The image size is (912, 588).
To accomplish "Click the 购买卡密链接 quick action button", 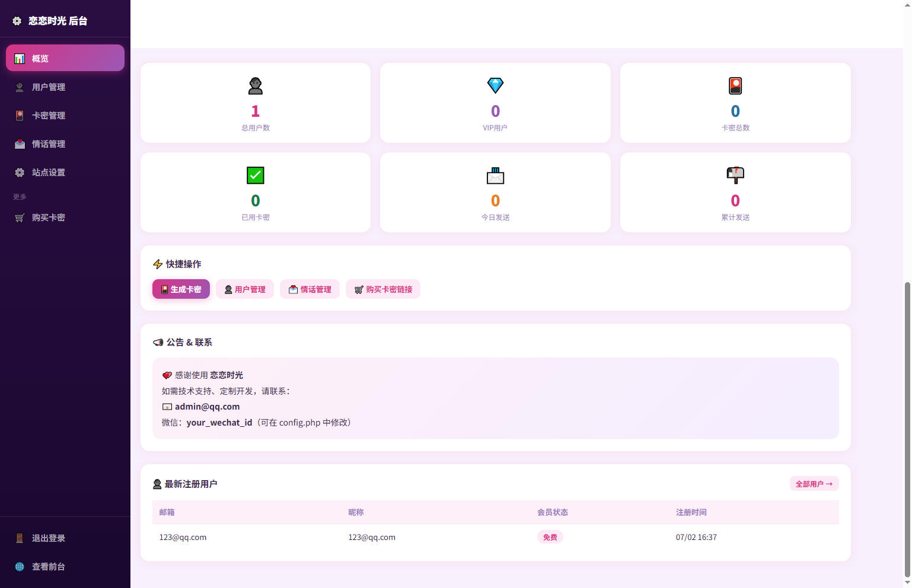I will [x=383, y=289].
